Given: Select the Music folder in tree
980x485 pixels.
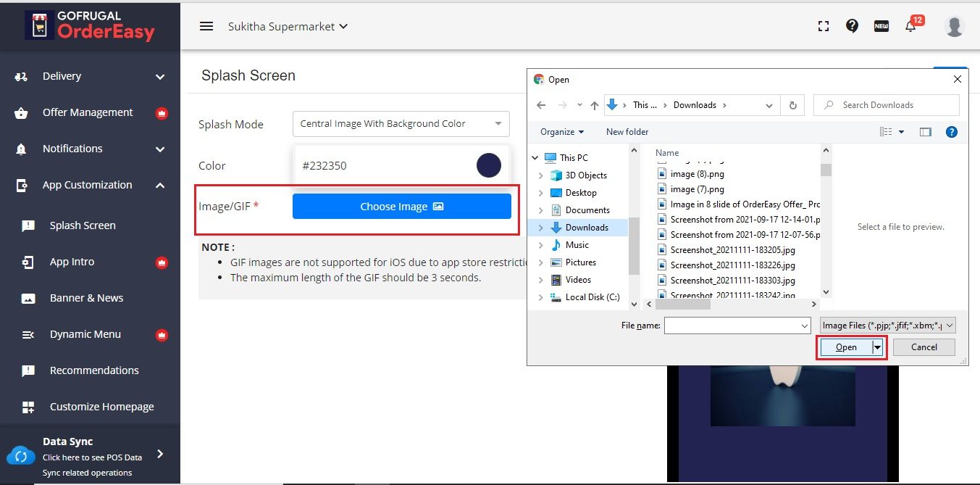Looking at the screenshot, I should (x=577, y=245).
